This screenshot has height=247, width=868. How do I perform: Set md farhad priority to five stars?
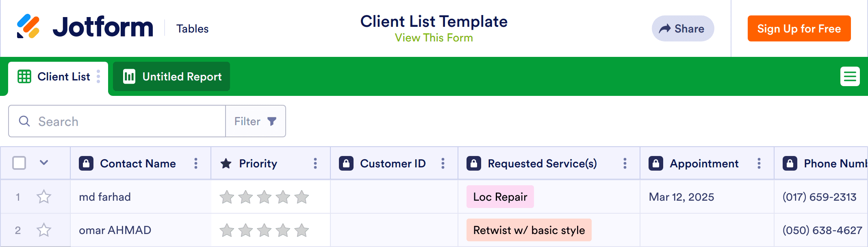point(302,197)
